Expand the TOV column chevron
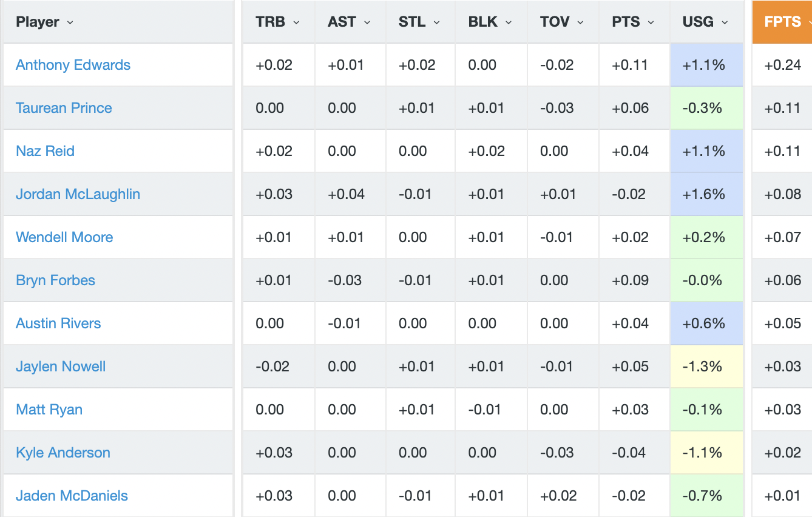This screenshot has width=812, height=517. [x=580, y=22]
